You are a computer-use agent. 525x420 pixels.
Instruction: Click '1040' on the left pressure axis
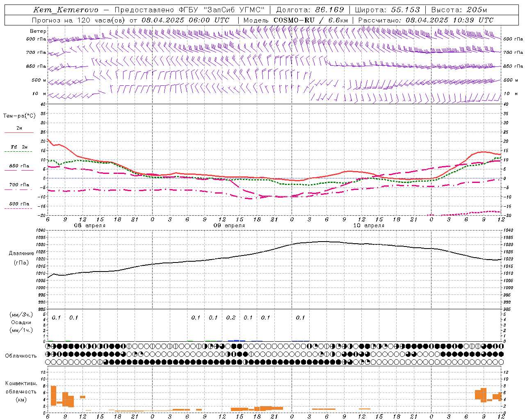pyautogui.click(x=41, y=231)
